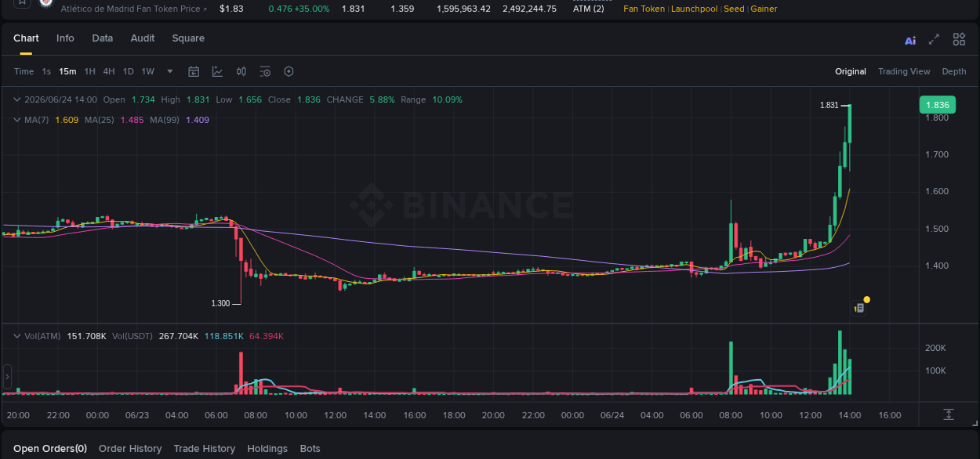The image size is (980, 459).
Task: Click the 2,492,244.75 volume value
Action: [x=529, y=9]
